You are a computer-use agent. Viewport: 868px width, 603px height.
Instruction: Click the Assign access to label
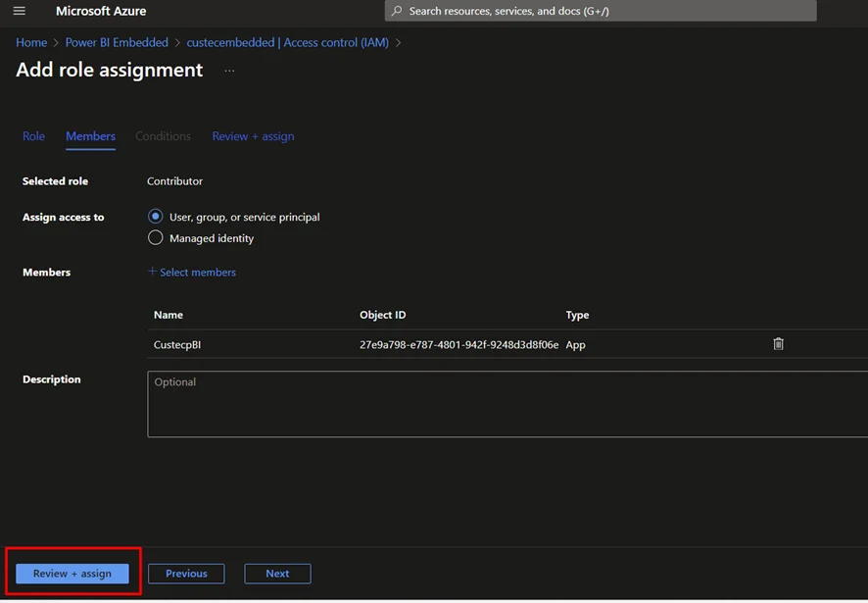coord(63,218)
